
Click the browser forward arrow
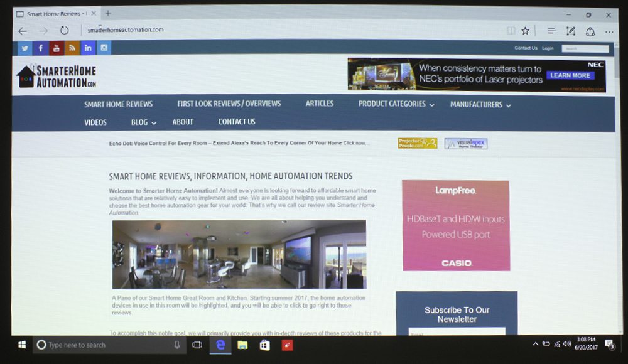coord(43,31)
